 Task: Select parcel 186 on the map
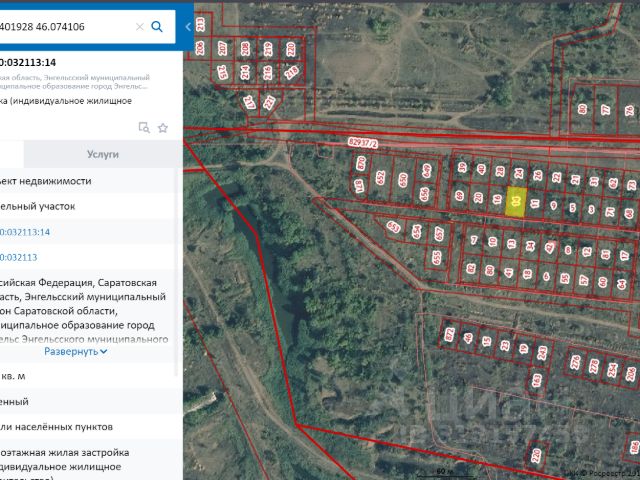[636, 447]
